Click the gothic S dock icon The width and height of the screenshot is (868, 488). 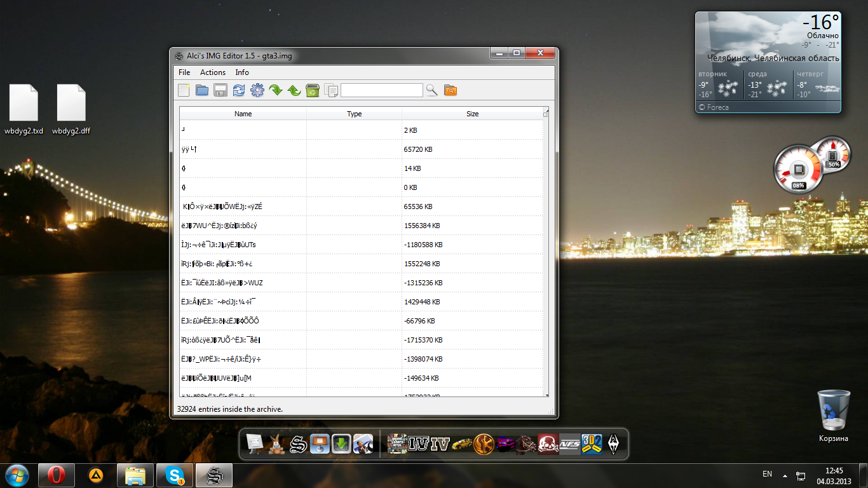click(x=298, y=444)
